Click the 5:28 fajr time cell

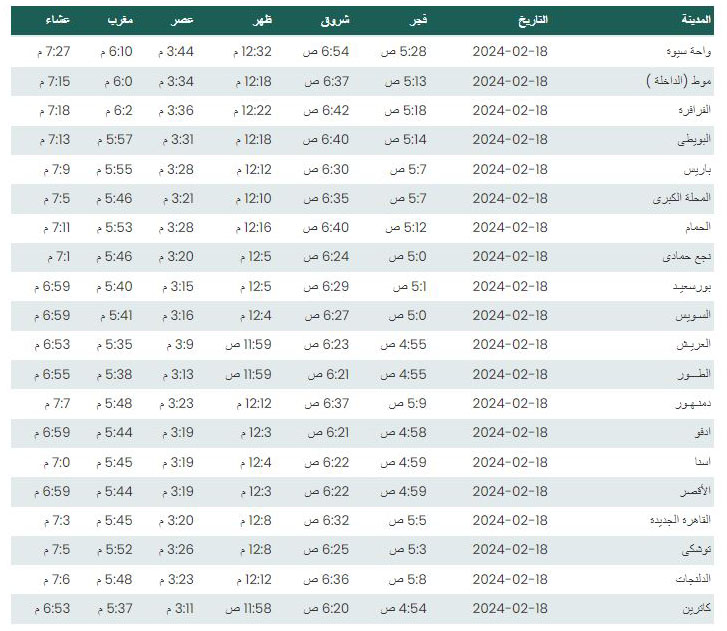pos(404,51)
